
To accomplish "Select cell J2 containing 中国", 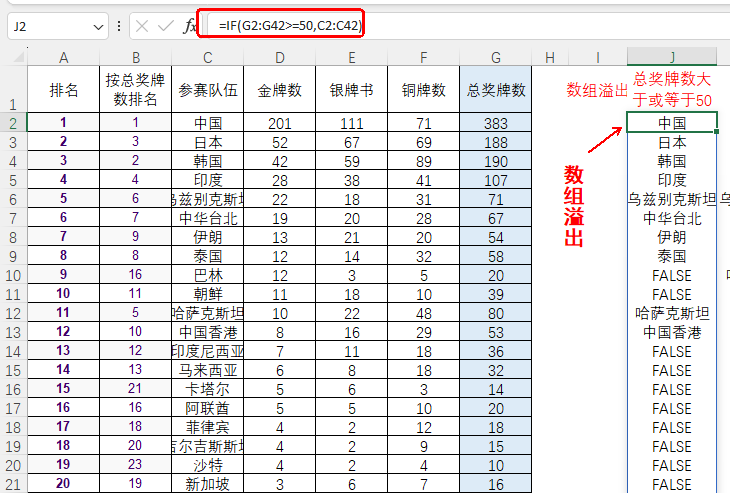I will click(672, 122).
